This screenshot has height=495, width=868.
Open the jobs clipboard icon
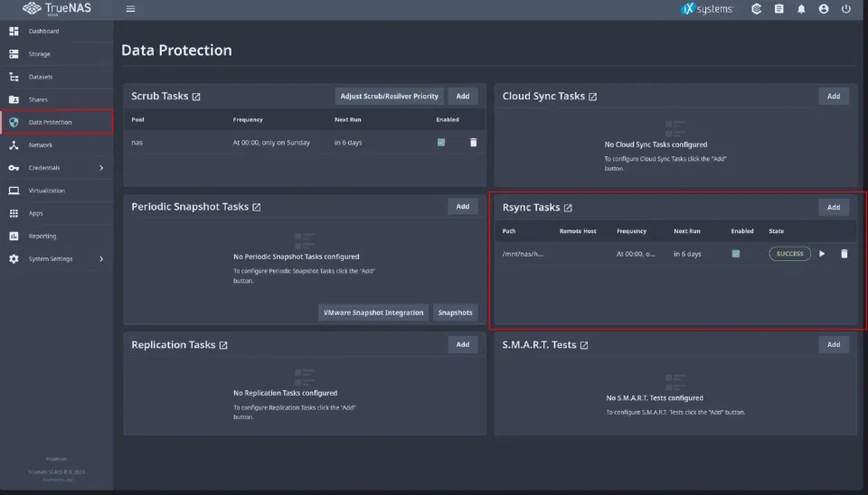[778, 9]
